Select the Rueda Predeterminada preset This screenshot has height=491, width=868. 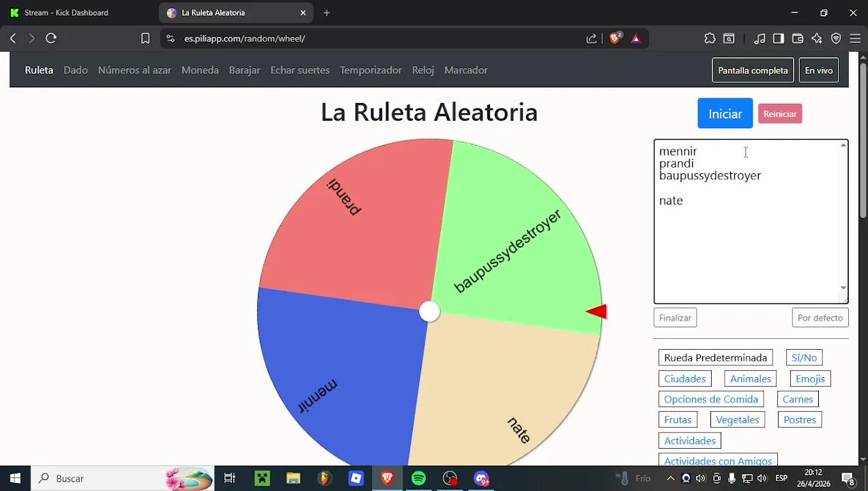716,357
